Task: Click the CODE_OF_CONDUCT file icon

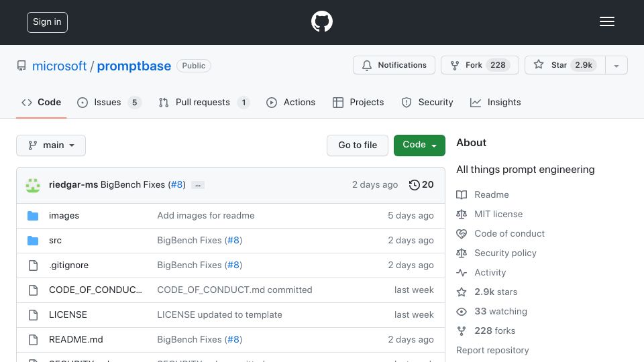Action: [x=34, y=290]
